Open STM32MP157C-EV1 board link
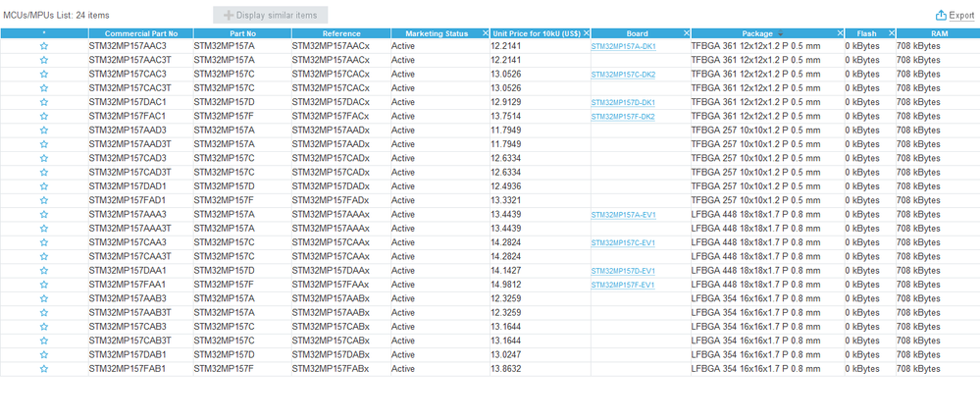 [623, 243]
